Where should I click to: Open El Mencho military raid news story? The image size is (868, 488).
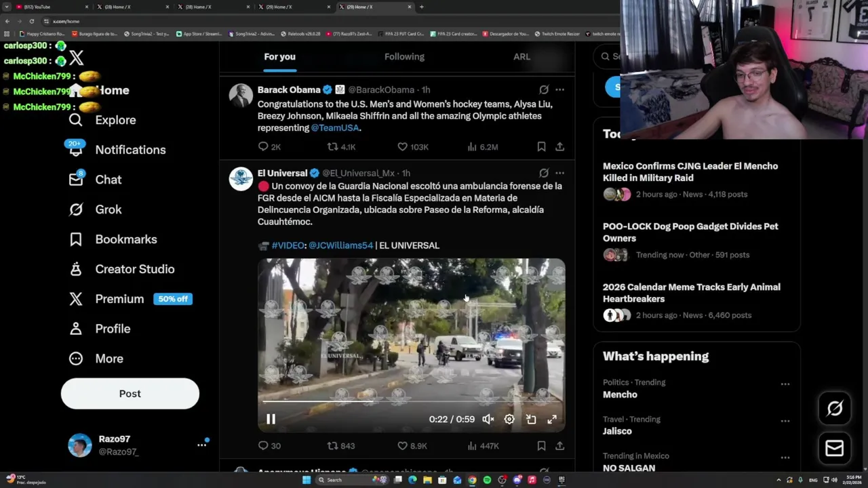[690, 171]
